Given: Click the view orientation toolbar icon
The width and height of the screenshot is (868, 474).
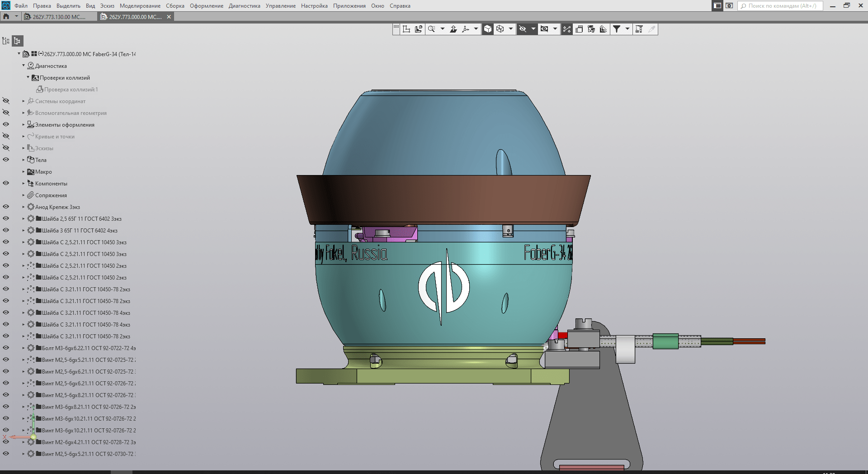Looking at the screenshot, I should 419,29.
